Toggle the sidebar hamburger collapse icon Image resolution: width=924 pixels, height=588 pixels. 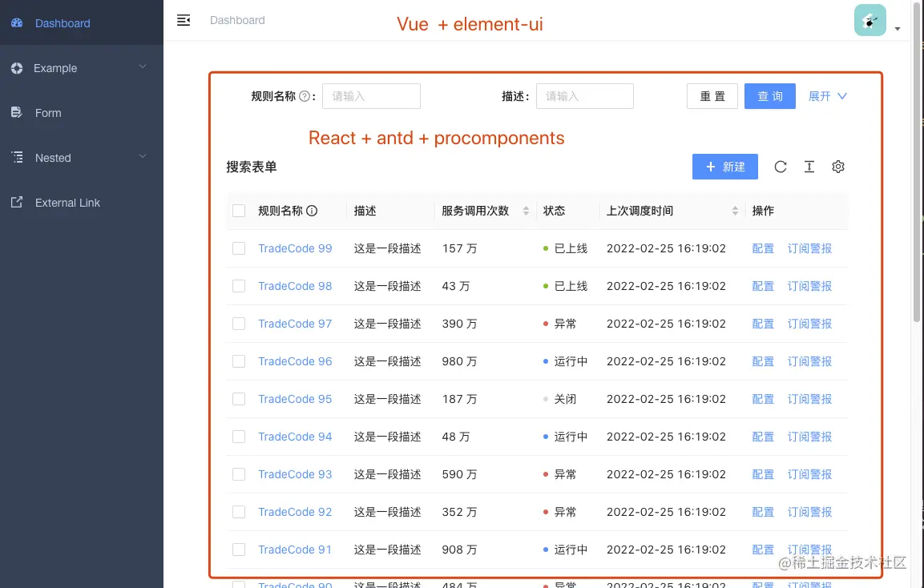(x=184, y=20)
